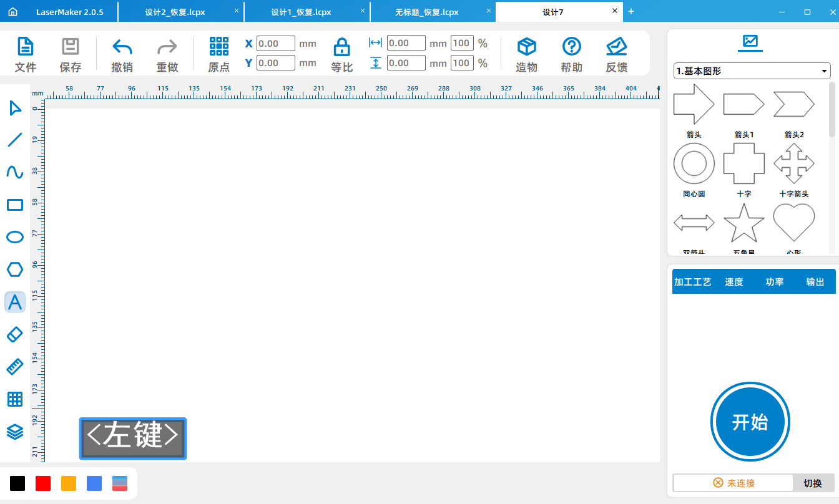Select the curve drawing tool
Screen dimensions: 839x504
pyautogui.click(x=15, y=172)
